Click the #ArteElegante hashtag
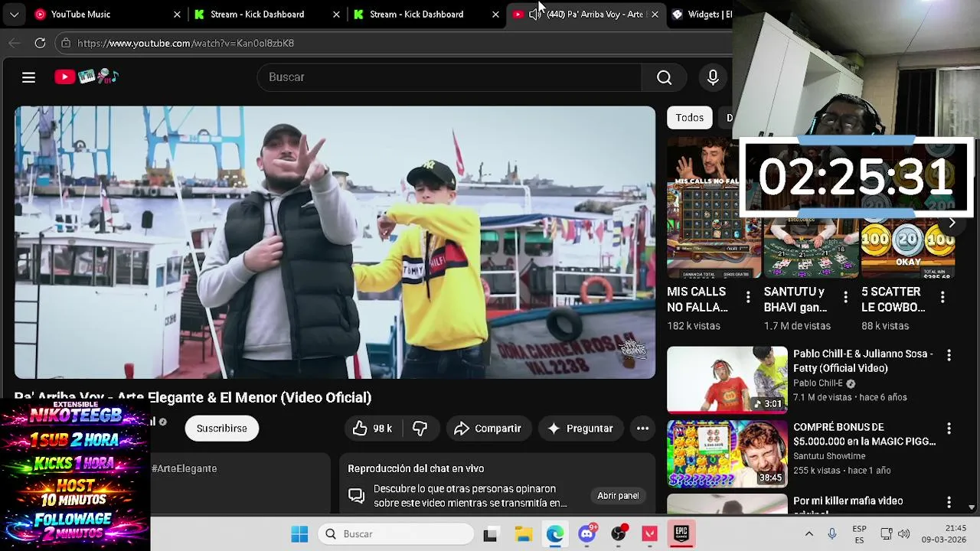 pos(185,468)
